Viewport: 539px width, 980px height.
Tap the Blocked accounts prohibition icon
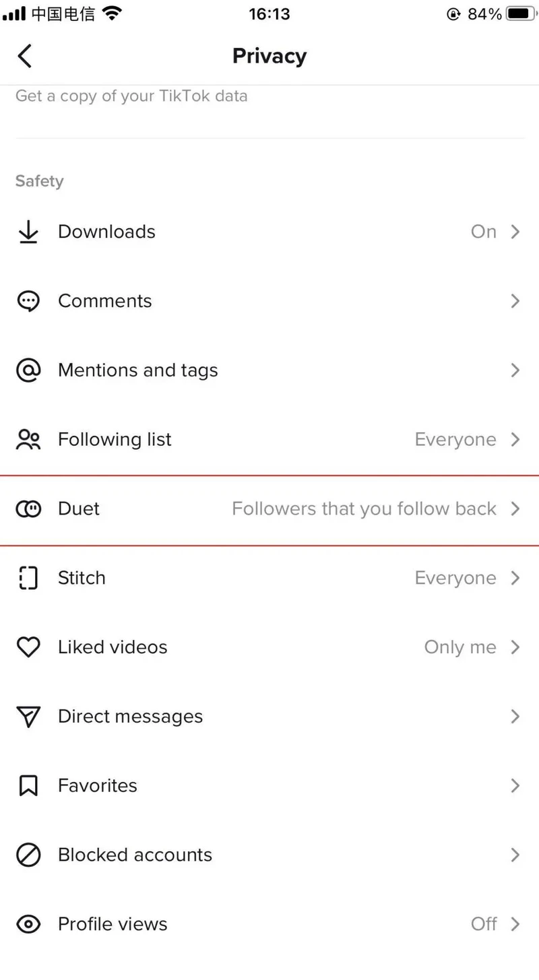[x=28, y=855]
